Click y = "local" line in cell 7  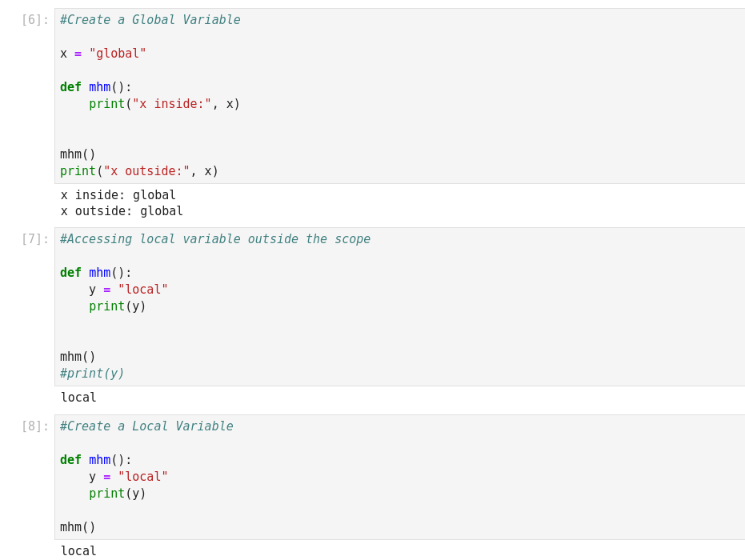[128, 290]
